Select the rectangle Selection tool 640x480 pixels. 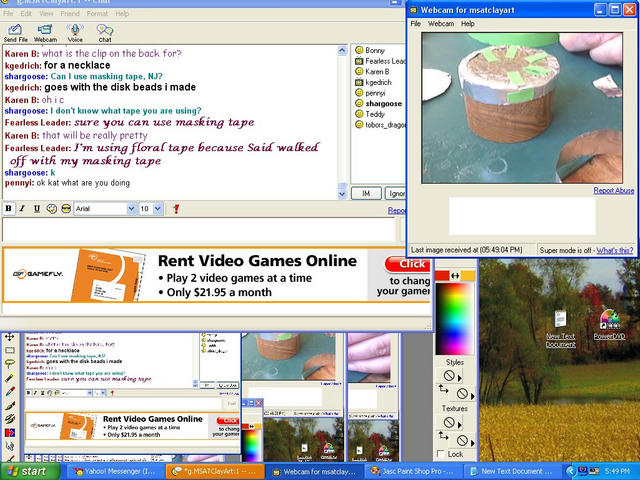(x=9, y=350)
